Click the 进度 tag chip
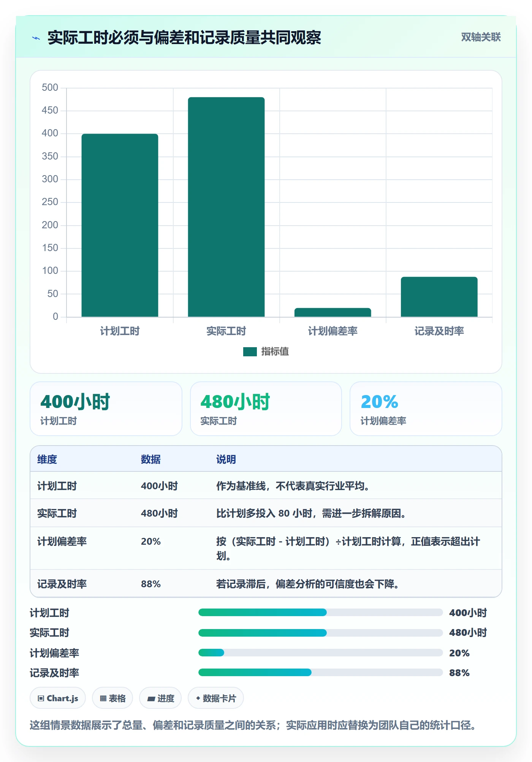The width and height of the screenshot is (532, 762). click(x=160, y=698)
